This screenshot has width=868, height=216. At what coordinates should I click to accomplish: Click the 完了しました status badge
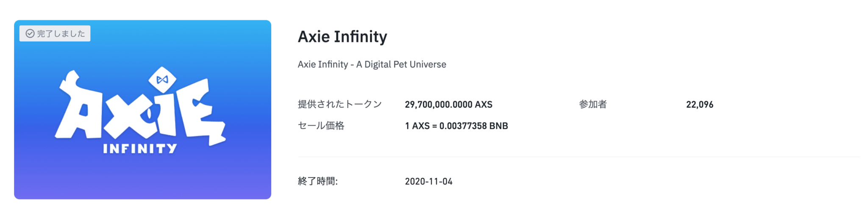click(x=55, y=33)
